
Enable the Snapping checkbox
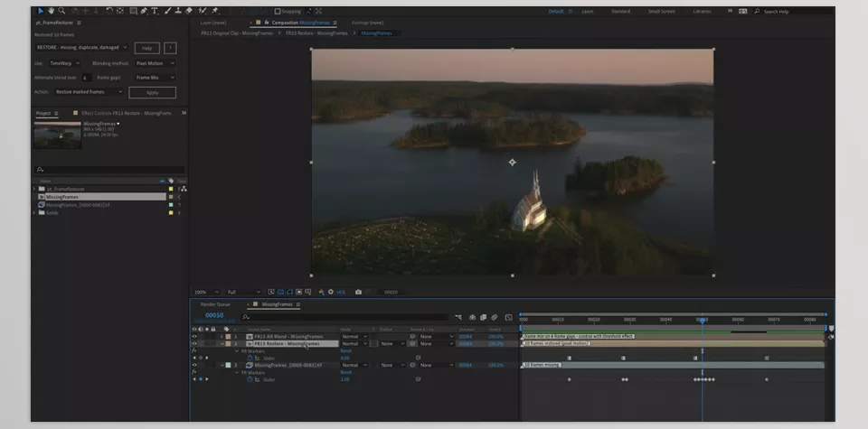pos(278,11)
